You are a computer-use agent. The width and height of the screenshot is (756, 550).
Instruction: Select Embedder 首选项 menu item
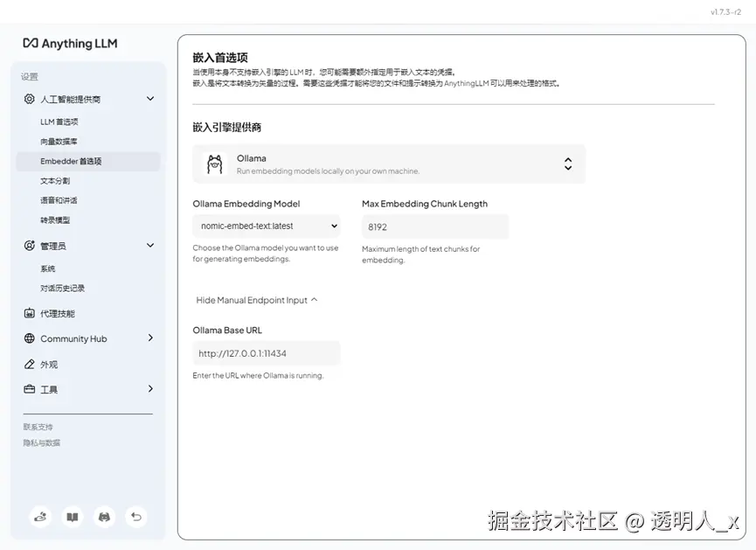click(88, 161)
